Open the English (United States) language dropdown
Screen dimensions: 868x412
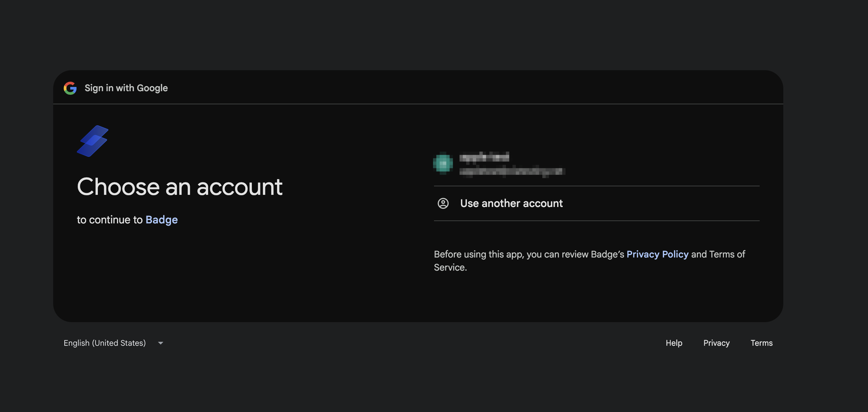tap(114, 343)
